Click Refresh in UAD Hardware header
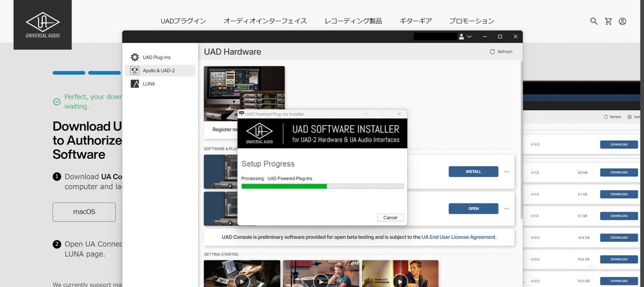 (x=501, y=52)
